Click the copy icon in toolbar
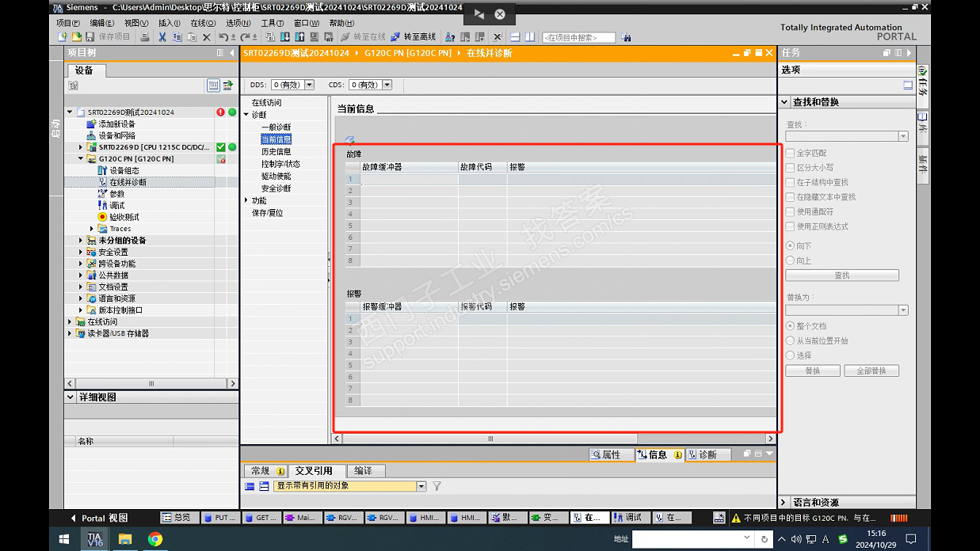 [x=177, y=37]
